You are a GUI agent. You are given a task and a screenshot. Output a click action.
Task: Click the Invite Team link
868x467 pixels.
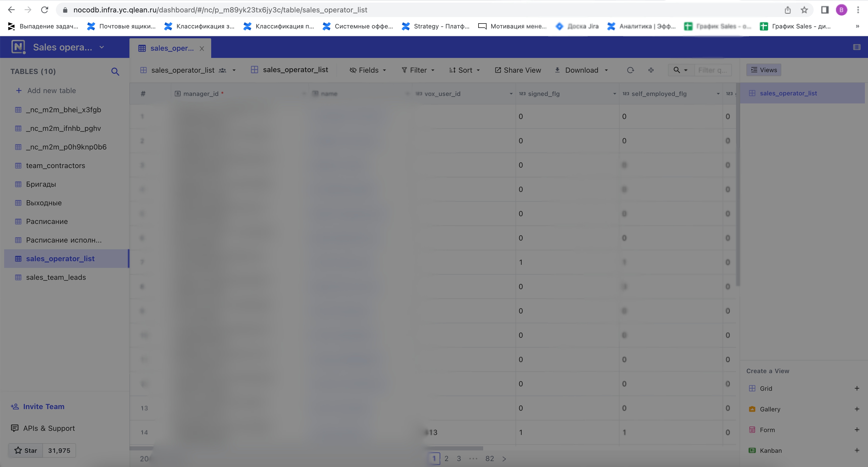point(38,406)
